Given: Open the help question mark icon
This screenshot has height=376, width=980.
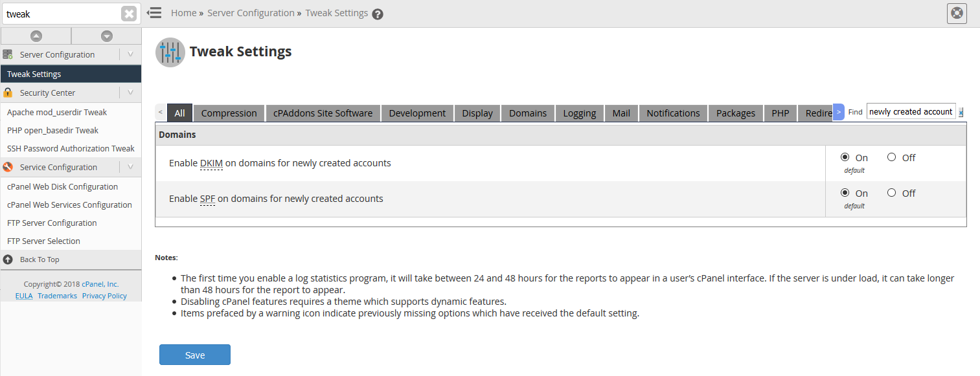Looking at the screenshot, I should click(x=378, y=14).
